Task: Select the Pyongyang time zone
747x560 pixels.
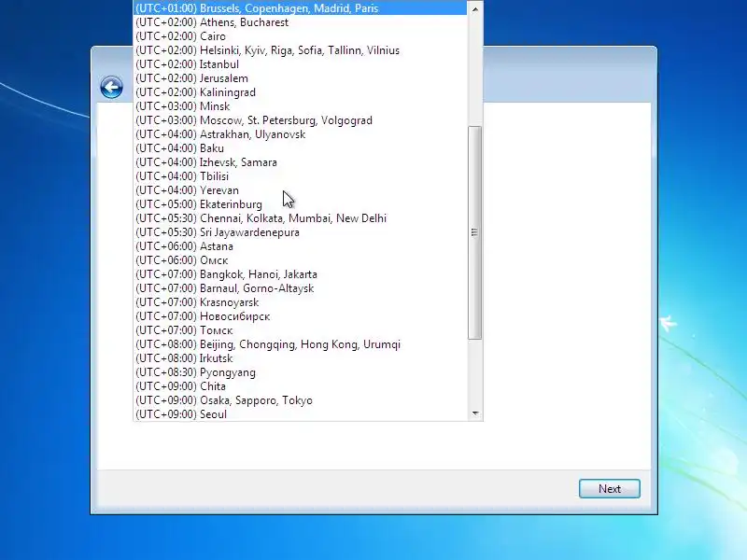Action: point(300,372)
